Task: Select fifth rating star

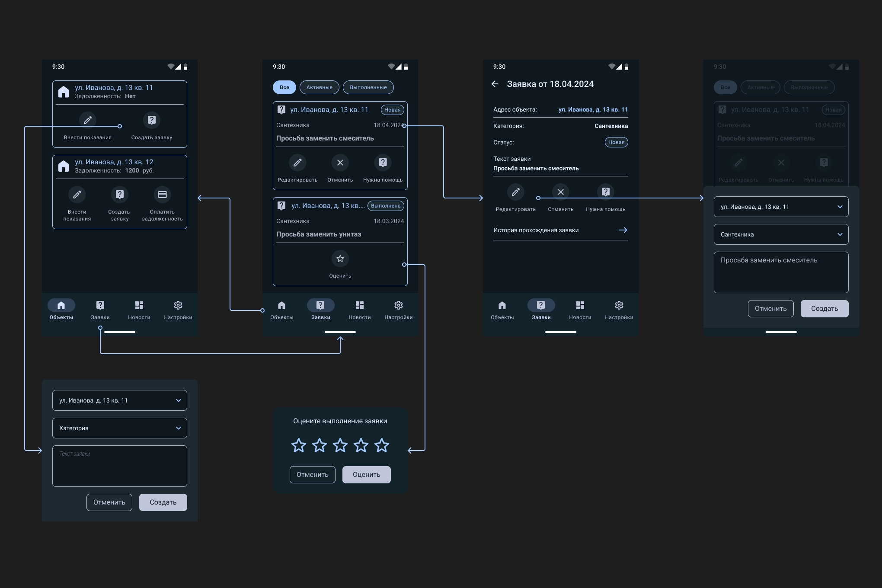Action: click(382, 445)
